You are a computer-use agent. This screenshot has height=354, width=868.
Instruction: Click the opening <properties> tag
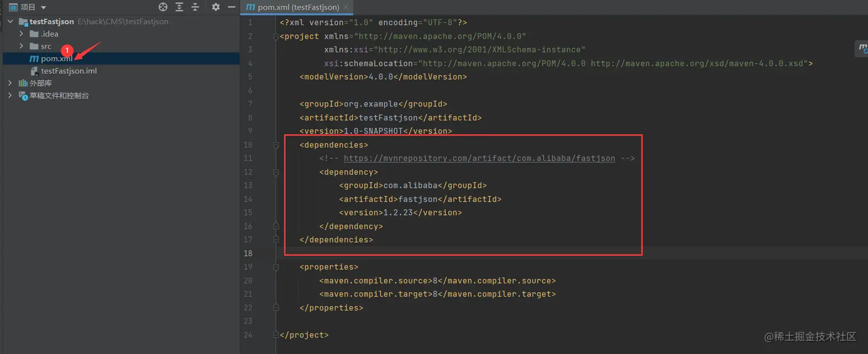[329, 267]
